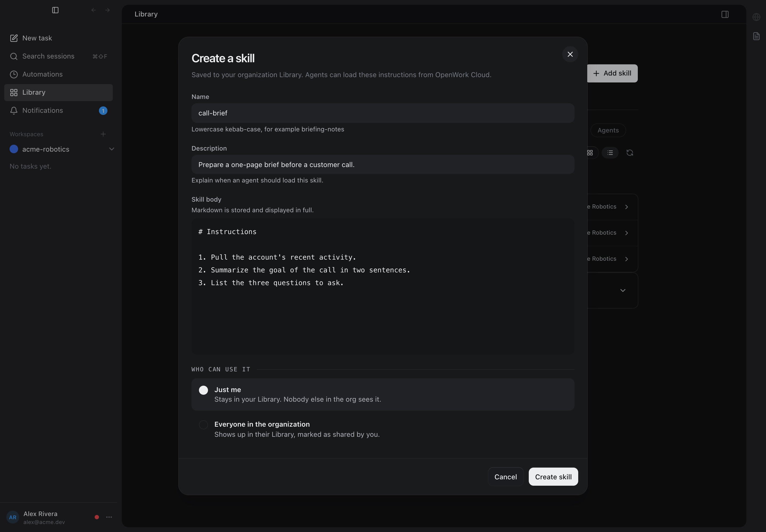Go back with the left arrow
This screenshot has height=532, width=766.
pos(94,10)
